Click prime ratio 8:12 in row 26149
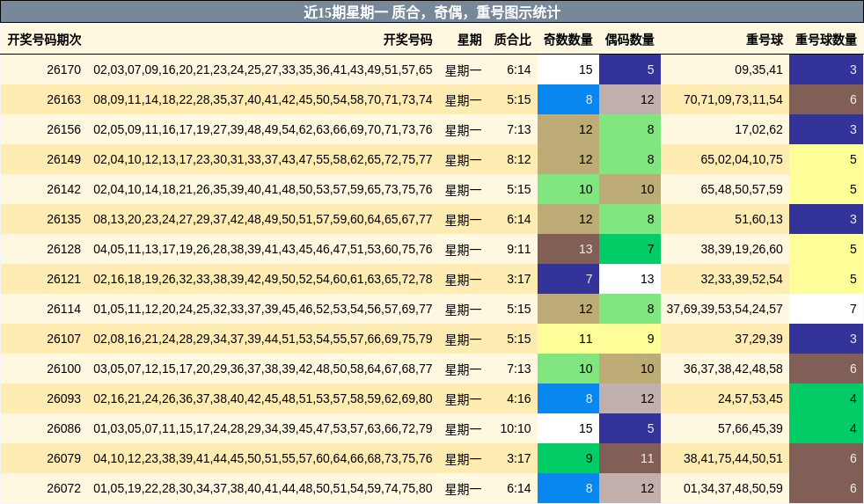The image size is (864, 504). pos(519,159)
